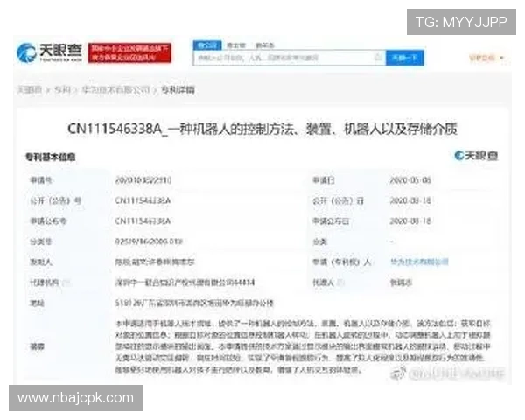The image size is (525, 420).
Task: Select the 专利基本信息 section heading
Action: pyautogui.click(x=51, y=157)
